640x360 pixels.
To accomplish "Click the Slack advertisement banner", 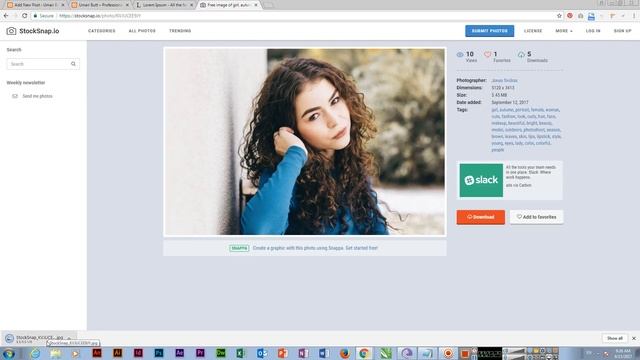I will tap(509, 180).
